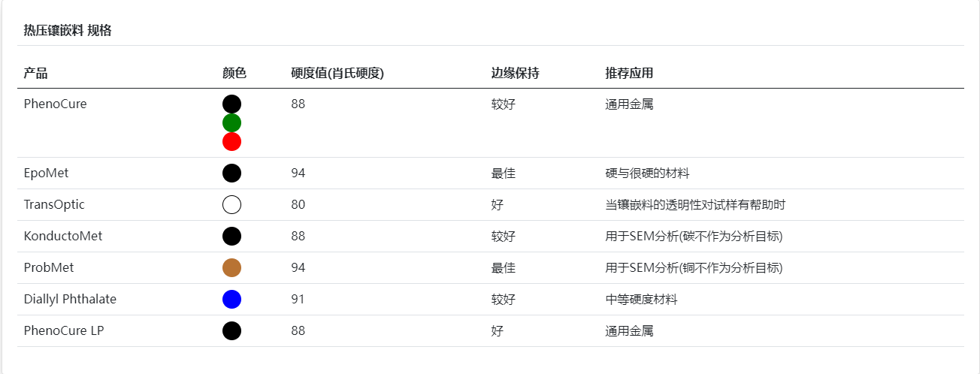Click the 推荐应用 column header
980x374 pixels.
[x=629, y=73]
